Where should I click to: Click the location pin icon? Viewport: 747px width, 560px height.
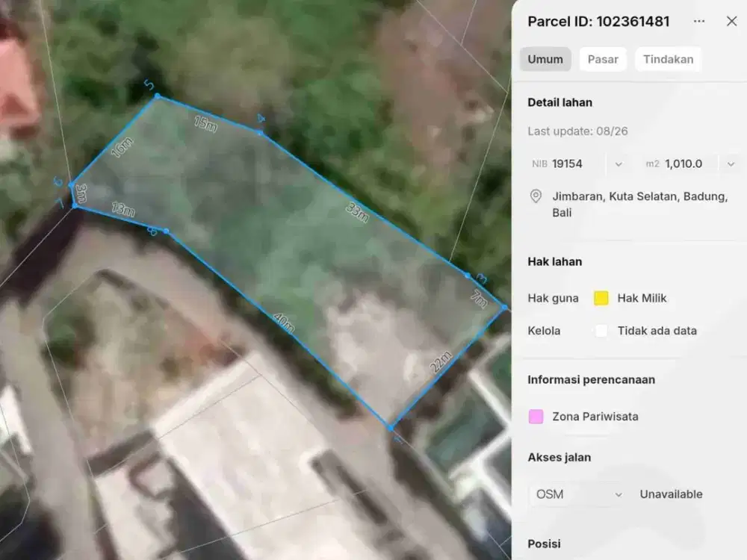pyautogui.click(x=536, y=196)
